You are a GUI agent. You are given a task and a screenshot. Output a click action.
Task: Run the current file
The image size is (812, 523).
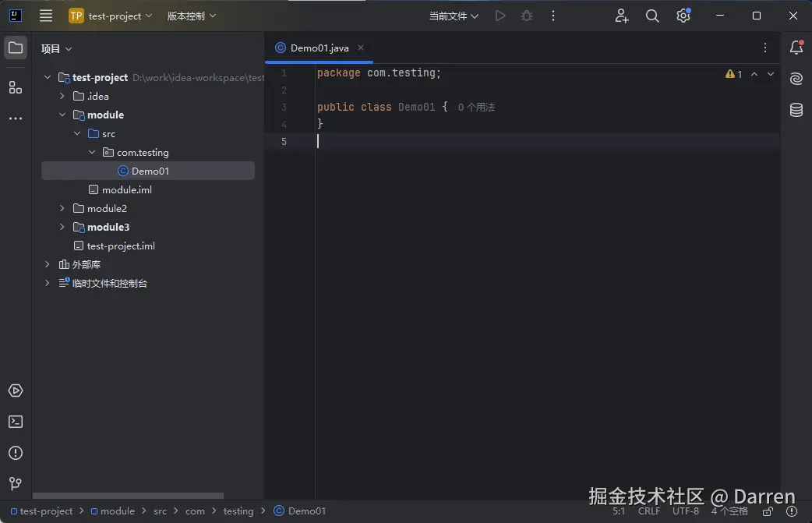tap(500, 16)
